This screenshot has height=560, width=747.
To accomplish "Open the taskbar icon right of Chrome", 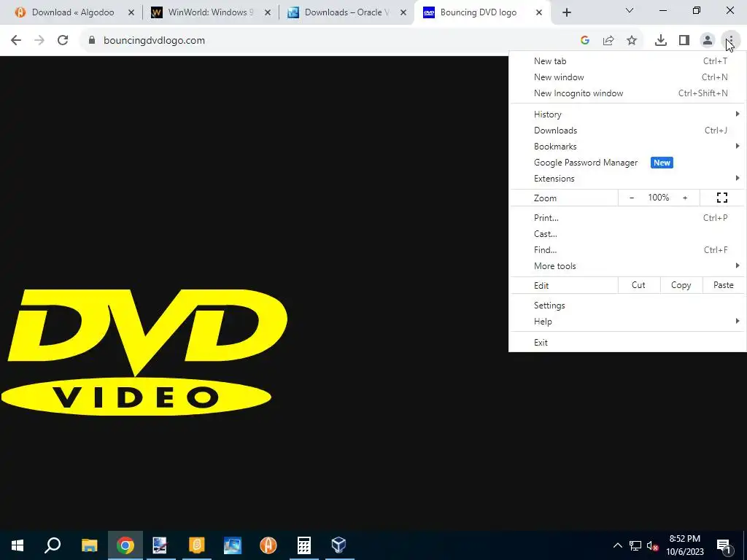I will [x=160, y=545].
